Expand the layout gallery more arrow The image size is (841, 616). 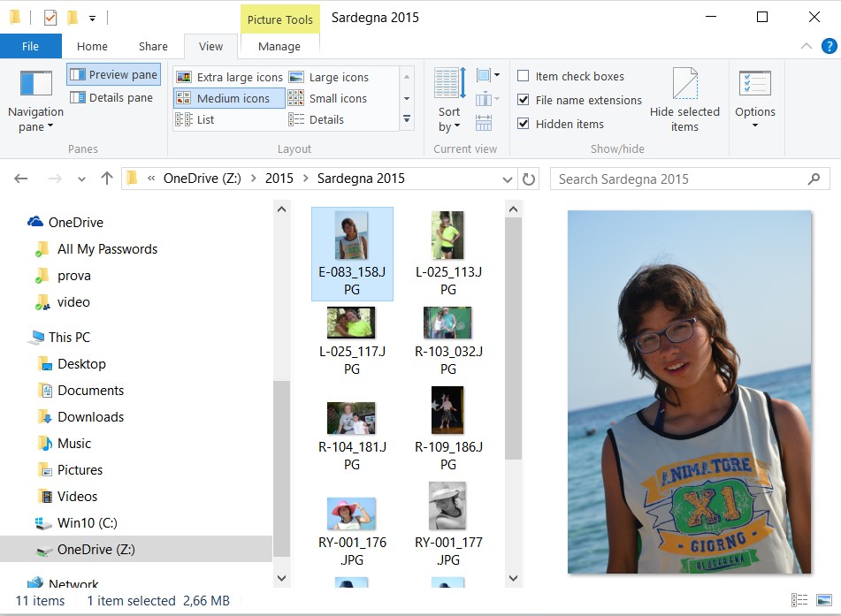click(x=407, y=118)
